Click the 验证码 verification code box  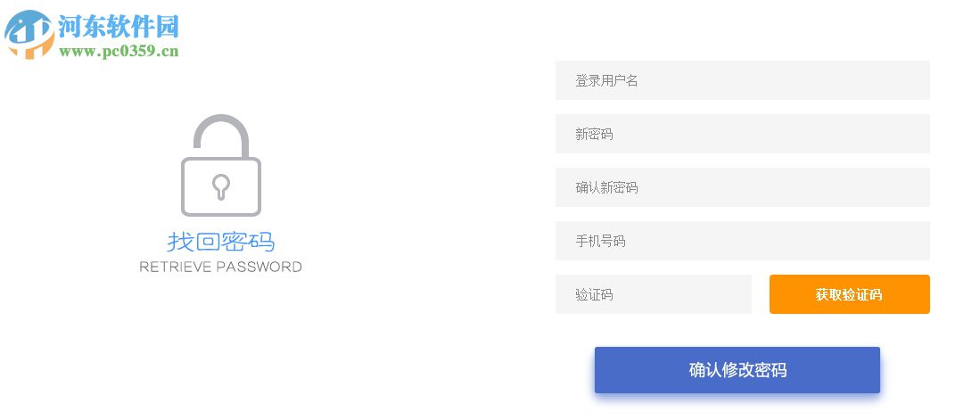click(x=653, y=294)
